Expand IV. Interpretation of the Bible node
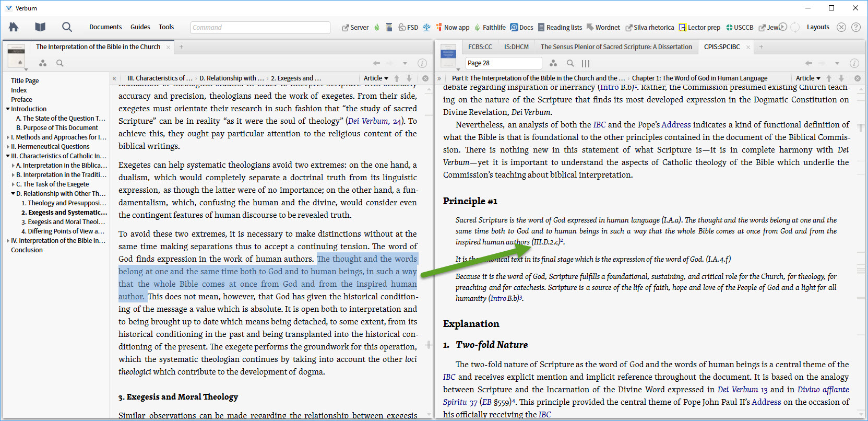The image size is (868, 421). [x=8, y=241]
